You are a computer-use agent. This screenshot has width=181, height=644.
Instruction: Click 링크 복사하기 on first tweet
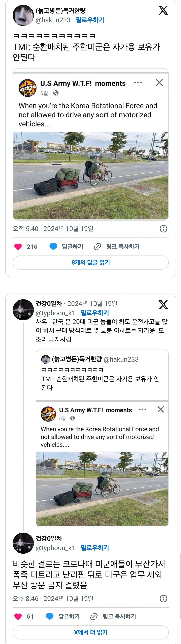(123, 246)
